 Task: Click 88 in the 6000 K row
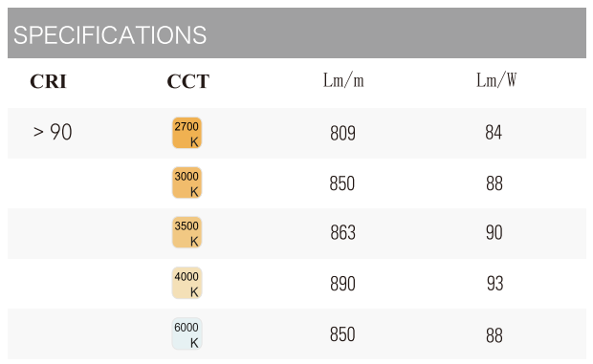494,335
